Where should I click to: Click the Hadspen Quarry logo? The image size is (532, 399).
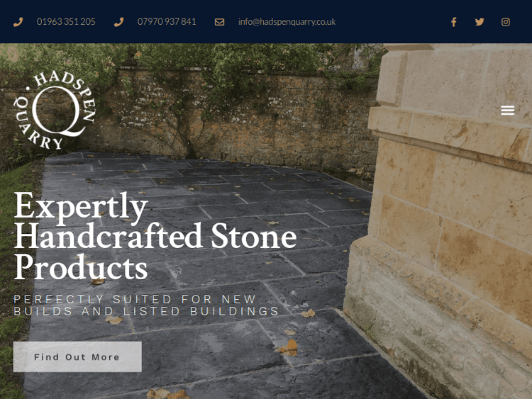pos(55,111)
